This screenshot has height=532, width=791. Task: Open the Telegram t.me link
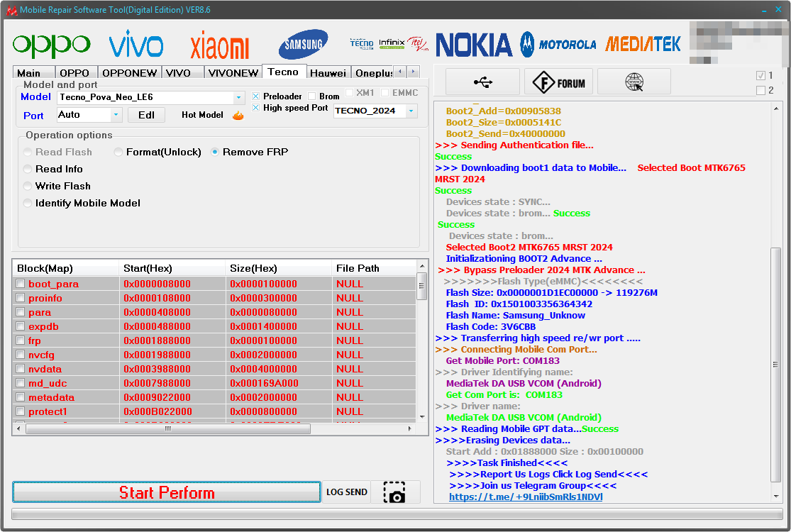click(526, 497)
